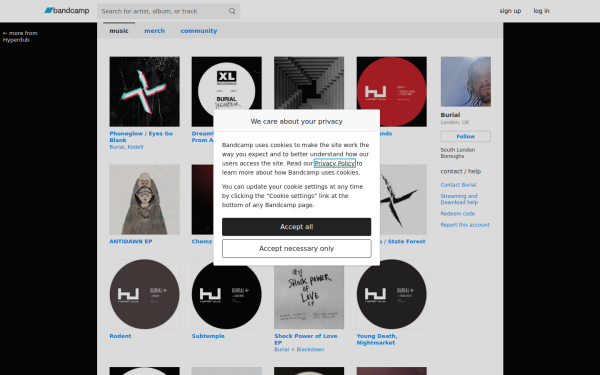600x375 pixels.
Task: Open Shock Power of Love EP title link
Action: pyautogui.click(x=305, y=339)
